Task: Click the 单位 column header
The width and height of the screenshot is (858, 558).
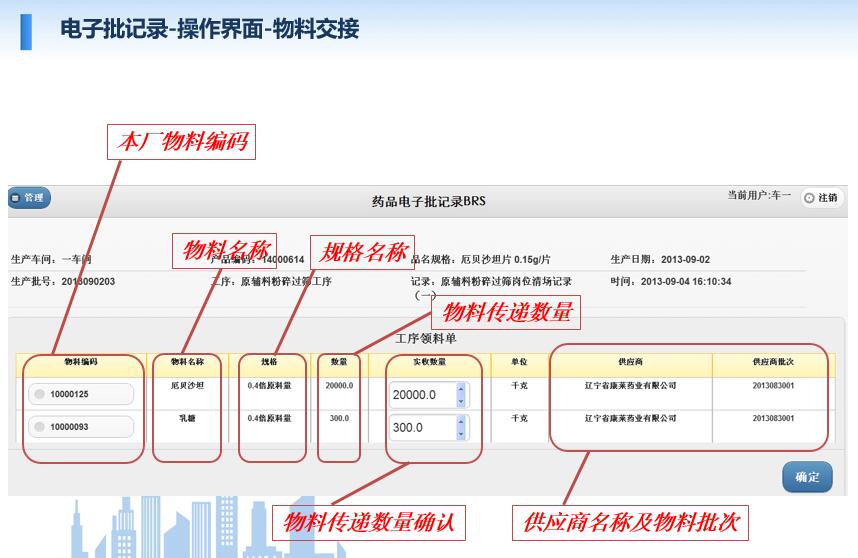Action: [x=518, y=362]
